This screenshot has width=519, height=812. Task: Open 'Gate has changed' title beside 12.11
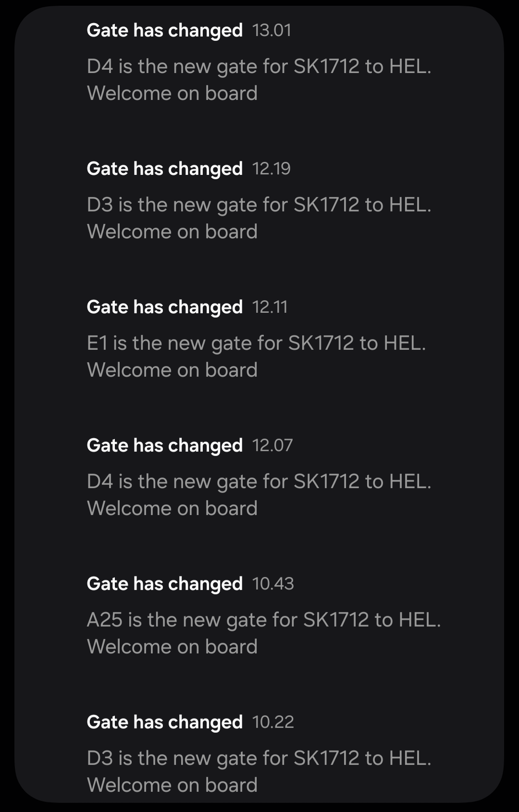pyautogui.click(x=164, y=307)
